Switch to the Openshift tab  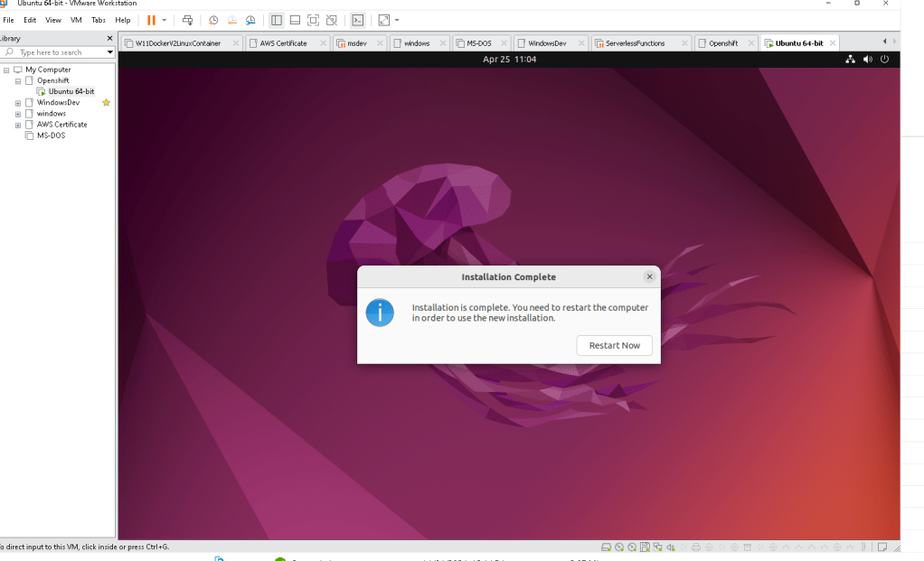723,43
